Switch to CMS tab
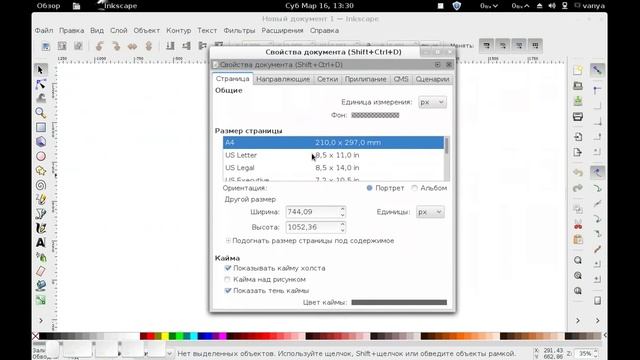Screen dimensions: 640x360 point(401,79)
